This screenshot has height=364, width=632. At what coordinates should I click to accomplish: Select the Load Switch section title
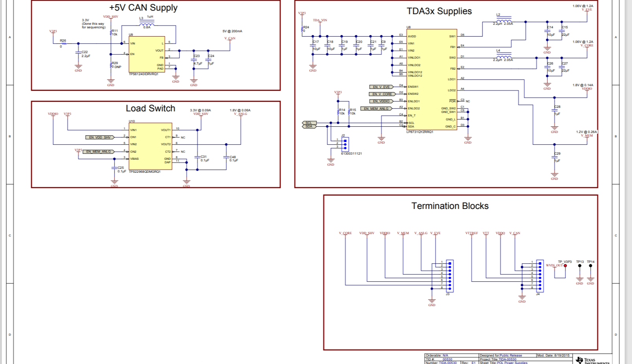[150, 108]
